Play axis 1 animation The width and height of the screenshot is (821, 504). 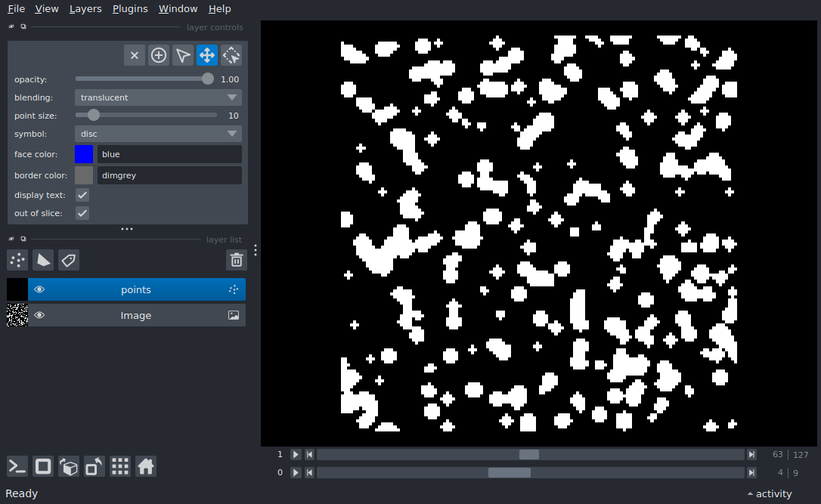(296, 455)
